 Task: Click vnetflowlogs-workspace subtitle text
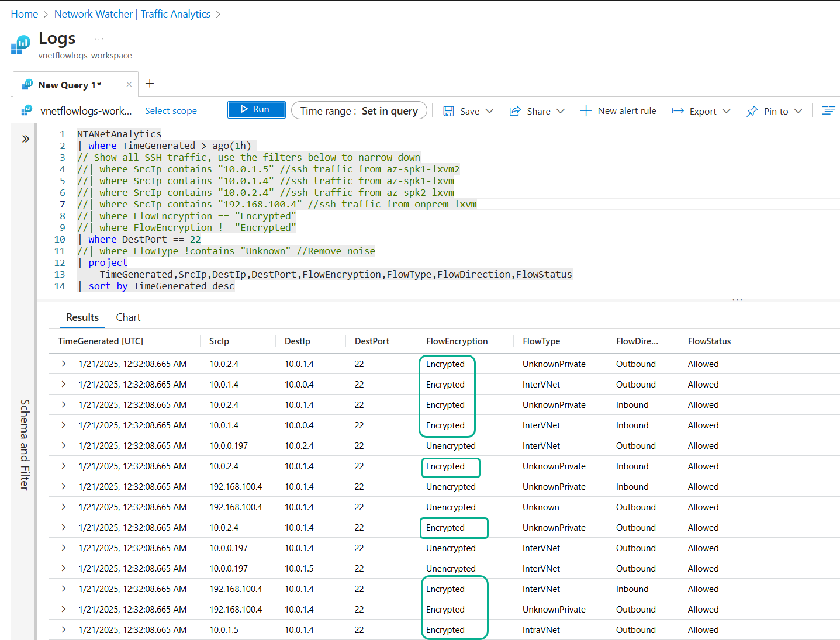85,56
